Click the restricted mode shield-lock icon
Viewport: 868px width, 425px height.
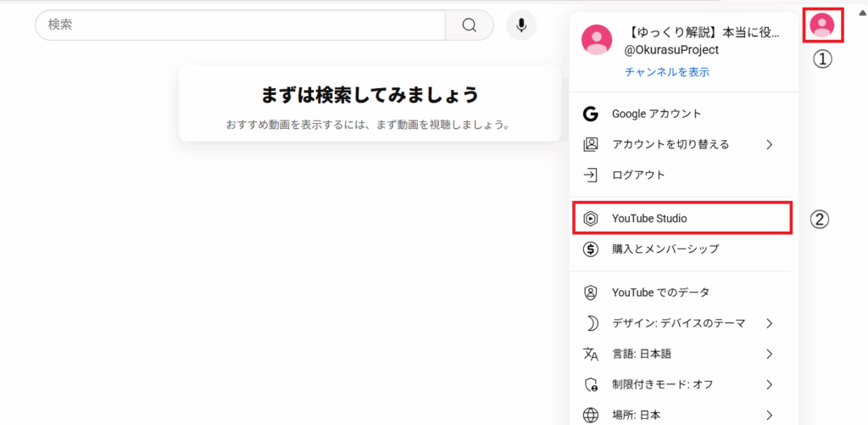591,384
